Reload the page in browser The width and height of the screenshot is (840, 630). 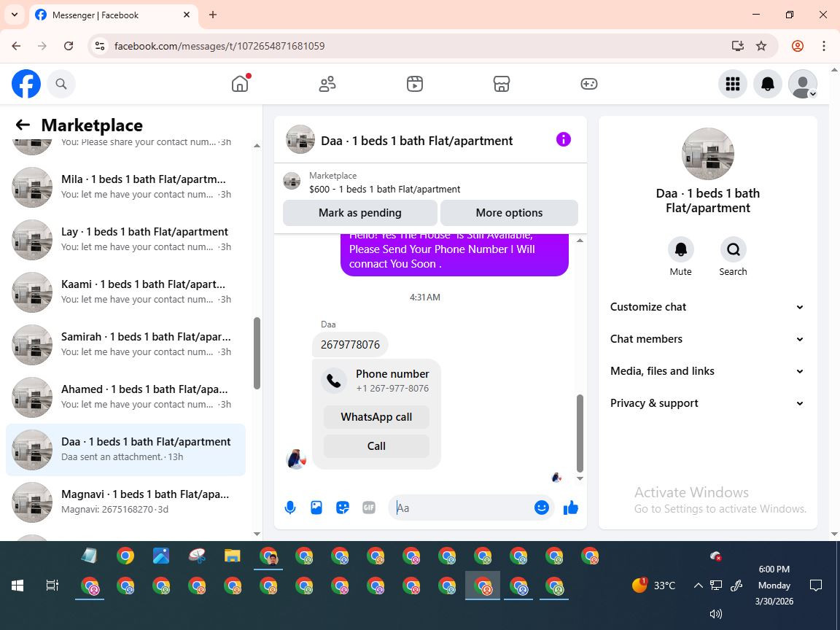click(x=69, y=46)
